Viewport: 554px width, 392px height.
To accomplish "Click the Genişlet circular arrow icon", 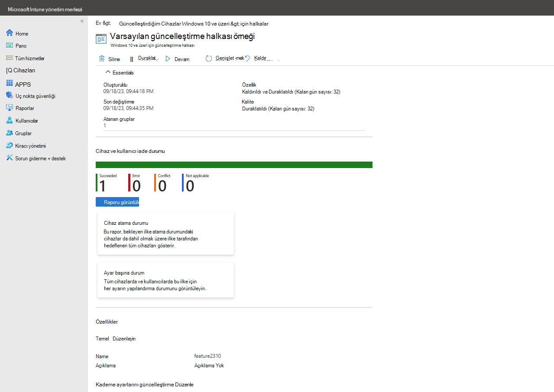I will pyautogui.click(x=209, y=59).
